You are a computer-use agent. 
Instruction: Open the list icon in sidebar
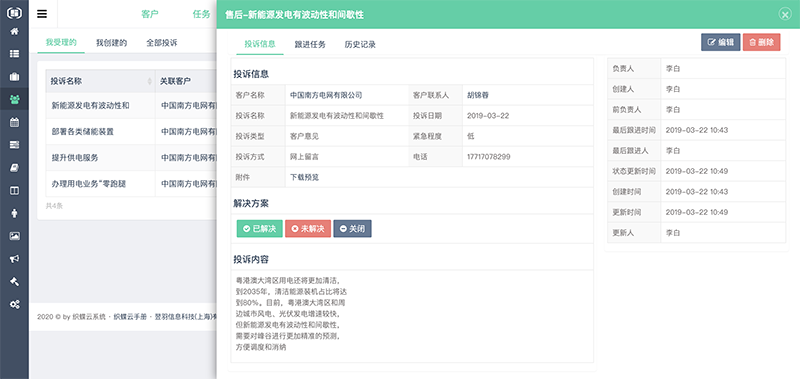[14, 54]
